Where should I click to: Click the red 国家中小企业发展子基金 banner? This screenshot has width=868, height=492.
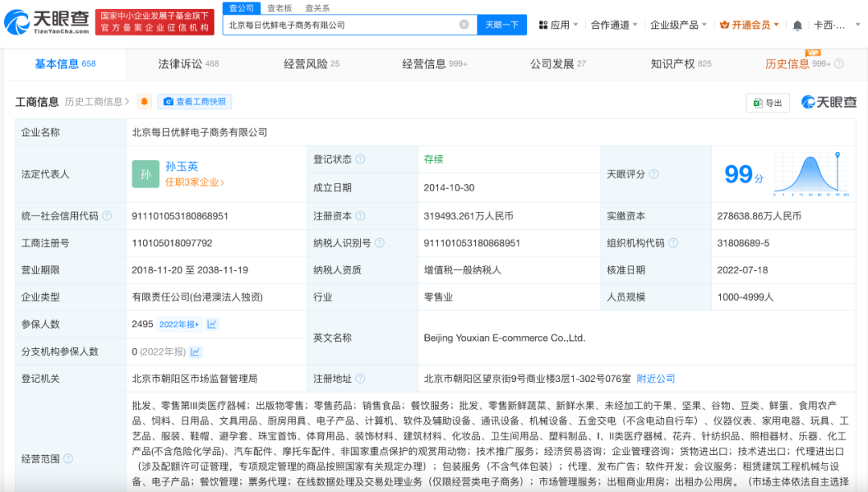pos(155,23)
